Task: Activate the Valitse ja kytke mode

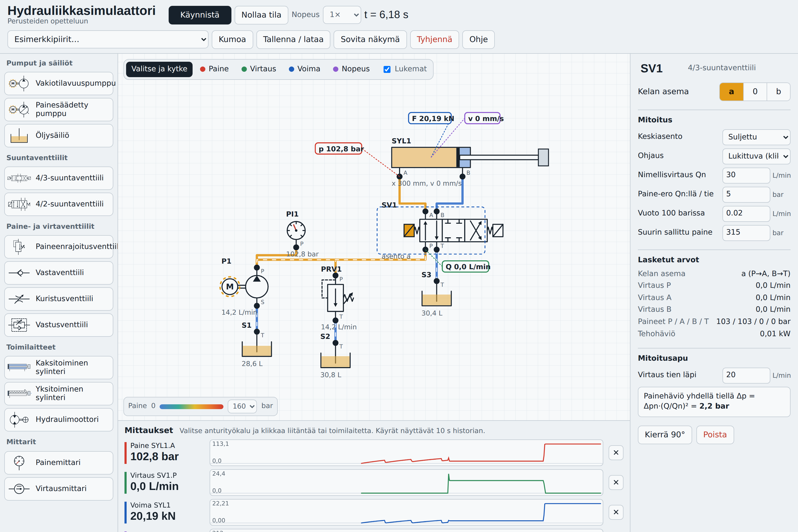Action: point(159,69)
